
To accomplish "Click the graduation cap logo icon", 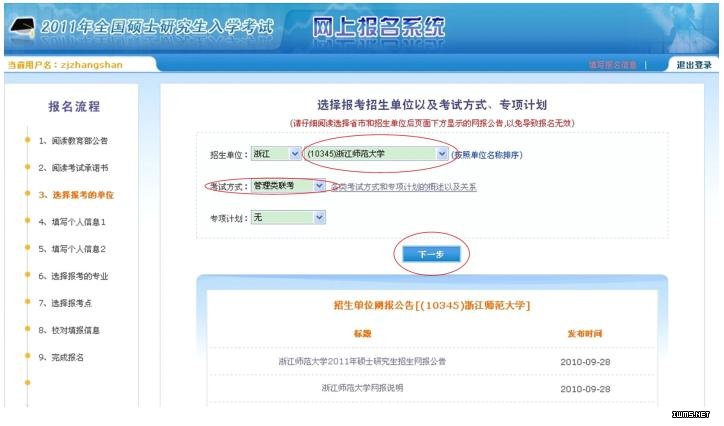I will (18, 27).
